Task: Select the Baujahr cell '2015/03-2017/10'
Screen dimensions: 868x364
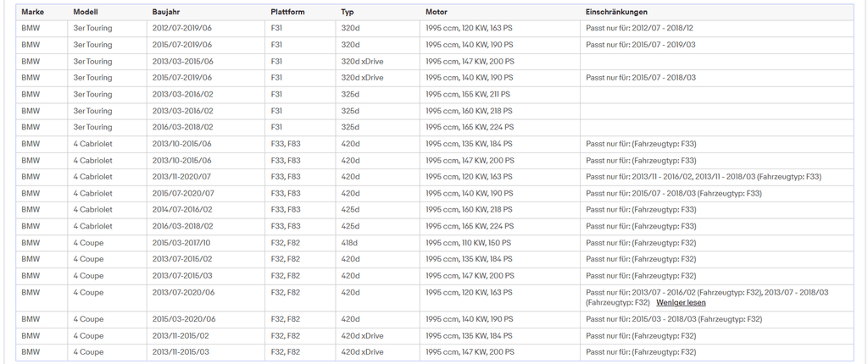Action: point(181,243)
